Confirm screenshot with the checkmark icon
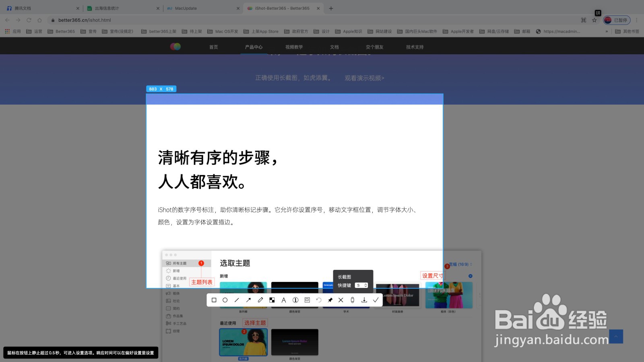644x362 pixels. [x=376, y=300]
